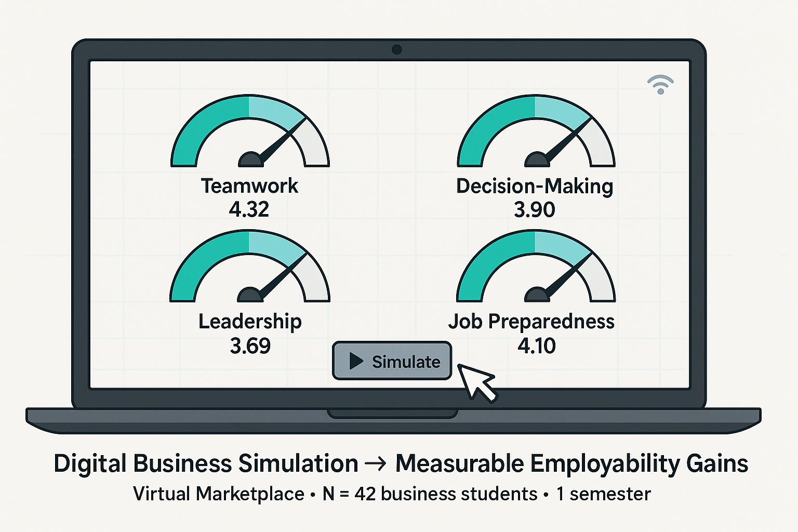Click the white mouse pointer arrow icon
Viewport: 798px width, 532px height.
(x=475, y=381)
